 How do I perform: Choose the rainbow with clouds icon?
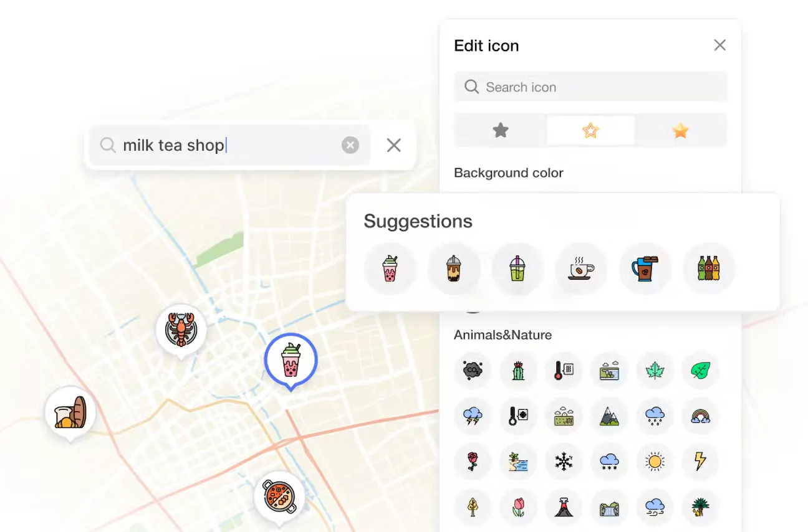point(700,416)
